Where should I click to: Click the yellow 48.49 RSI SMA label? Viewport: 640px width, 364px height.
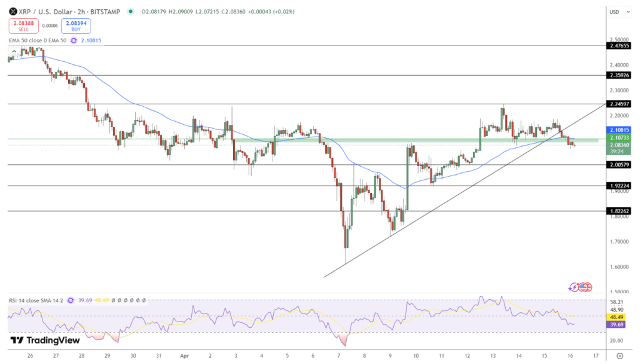616,317
